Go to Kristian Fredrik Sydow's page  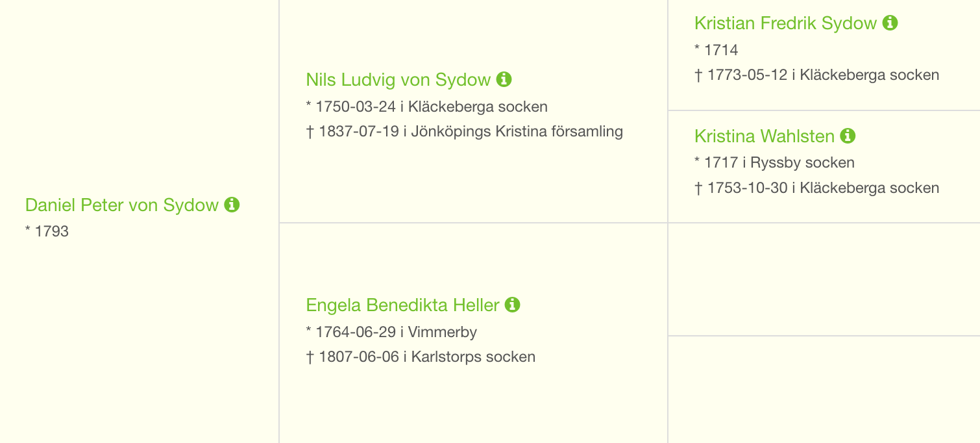785,23
